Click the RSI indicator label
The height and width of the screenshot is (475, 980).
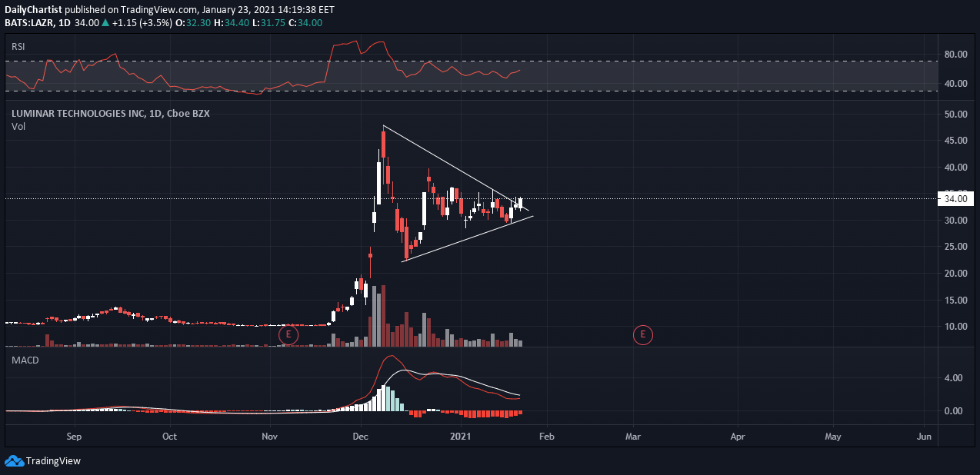pyautogui.click(x=18, y=46)
